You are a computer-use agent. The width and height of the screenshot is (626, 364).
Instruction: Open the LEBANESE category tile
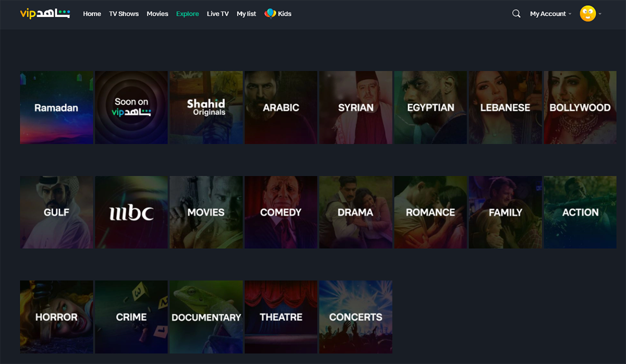[505, 107]
